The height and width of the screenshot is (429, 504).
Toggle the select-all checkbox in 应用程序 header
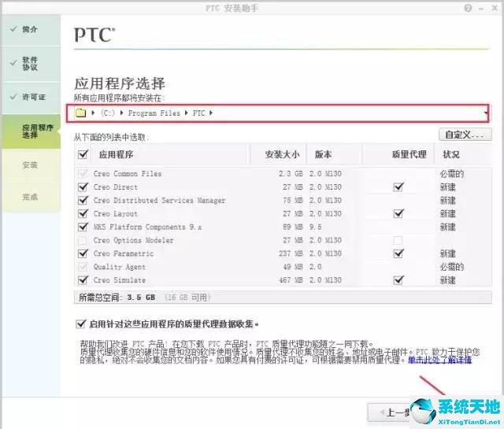pyautogui.click(x=83, y=154)
